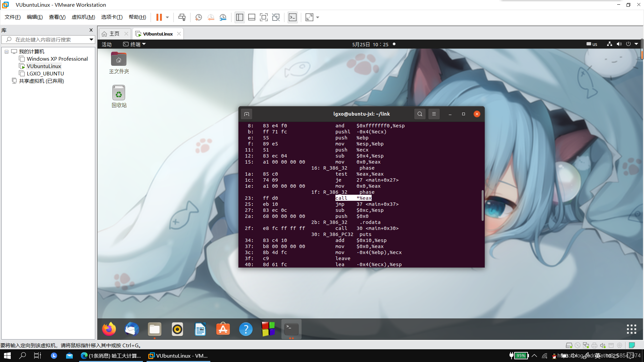The width and height of the screenshot is (644, 362).
Task: Open the stretch display dropdown arrow
Action: coord(318,17)
